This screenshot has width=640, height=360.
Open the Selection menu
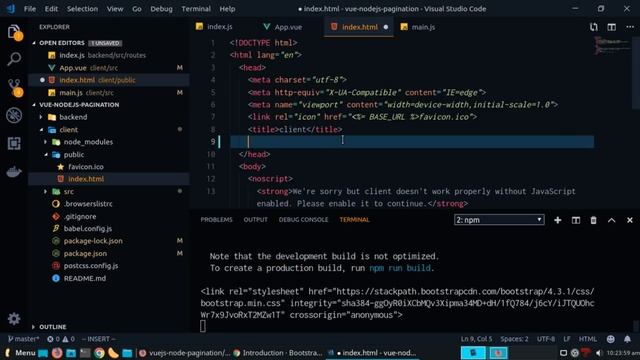click(82, 9)
